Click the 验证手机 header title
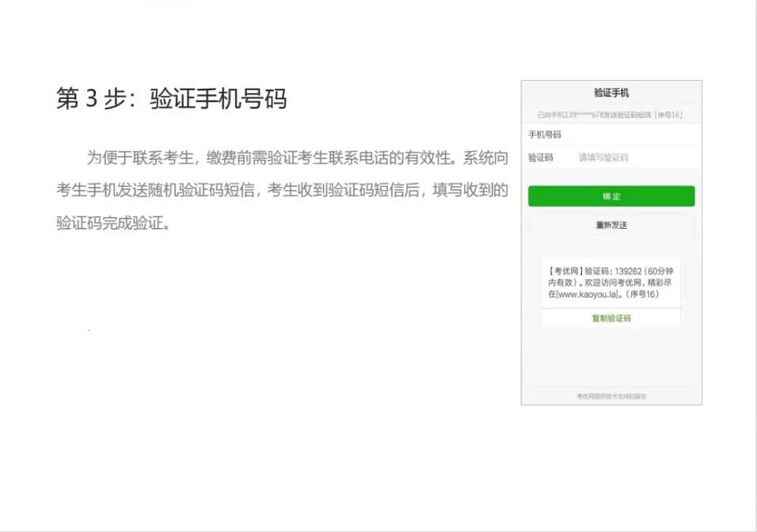 611,93
